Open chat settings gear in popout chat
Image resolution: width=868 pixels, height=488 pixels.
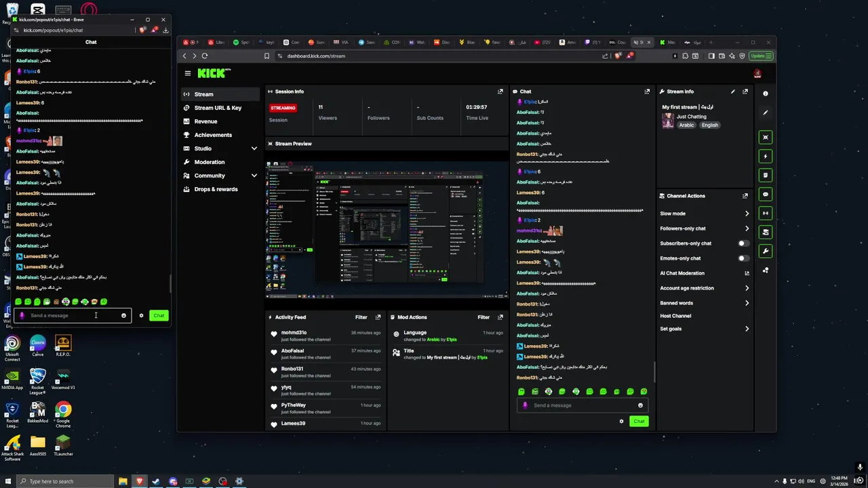(141, 315)
